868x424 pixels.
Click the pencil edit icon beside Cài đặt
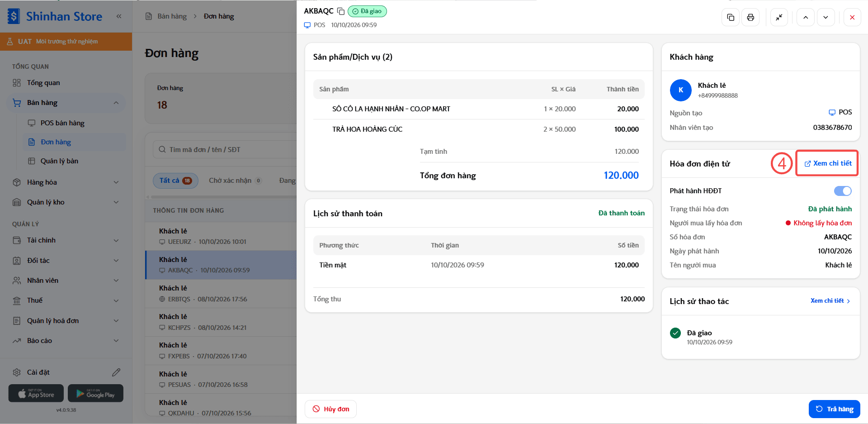tap(116, 372)
